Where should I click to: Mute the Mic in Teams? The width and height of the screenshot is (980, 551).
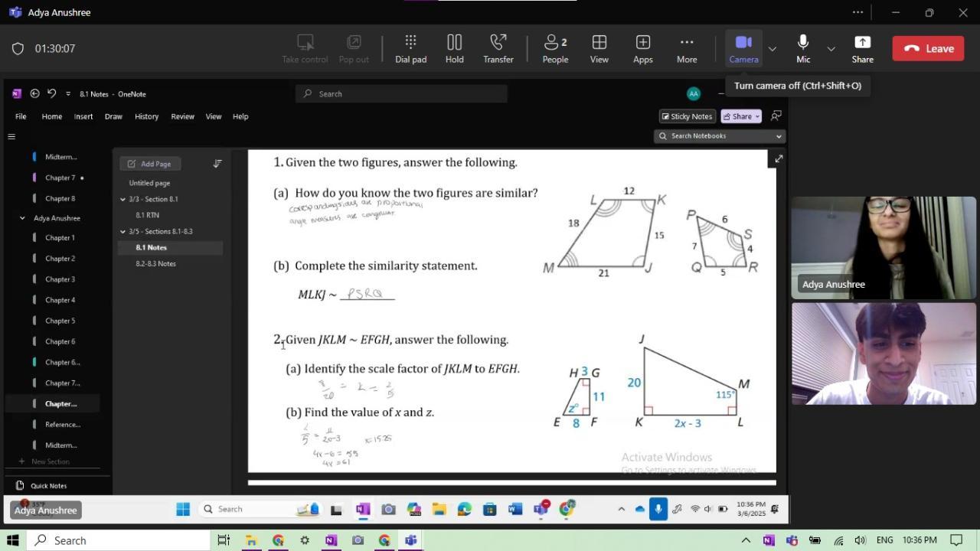(x=803, y=48)
